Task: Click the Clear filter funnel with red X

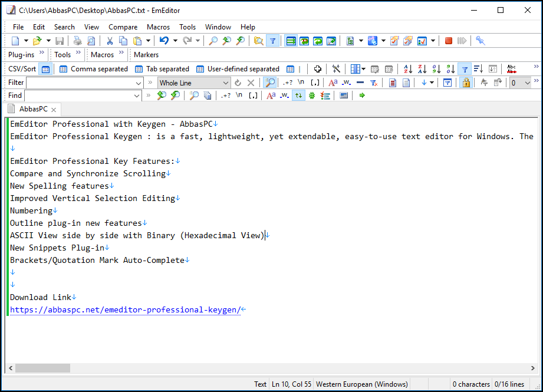Action: click(374, 83)
